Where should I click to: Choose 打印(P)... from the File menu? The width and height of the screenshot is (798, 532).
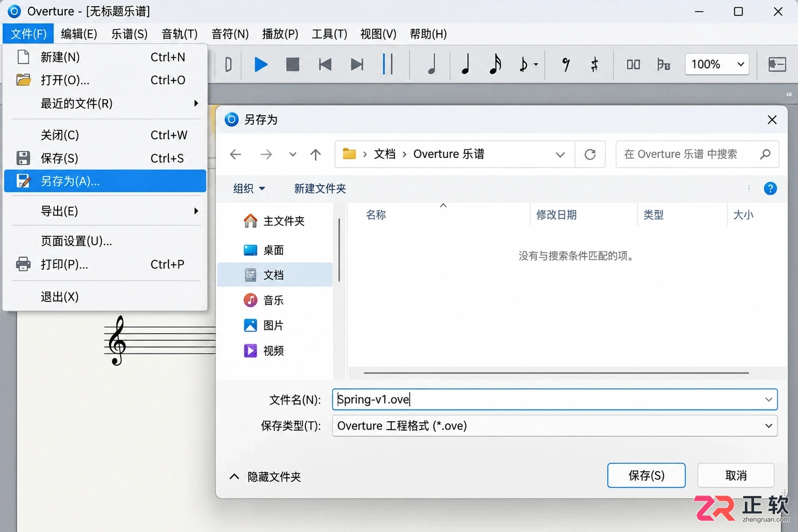tap(105, 264)
